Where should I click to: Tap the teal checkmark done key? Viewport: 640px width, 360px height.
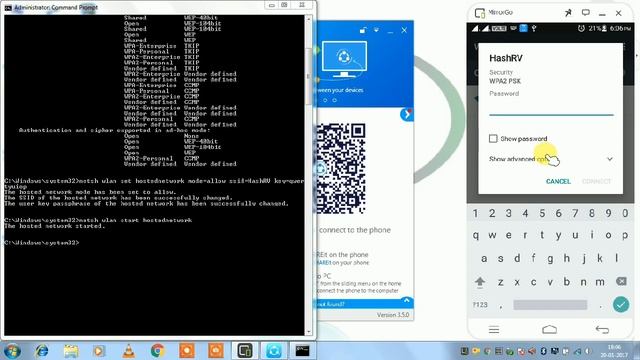tap(621, 304)
